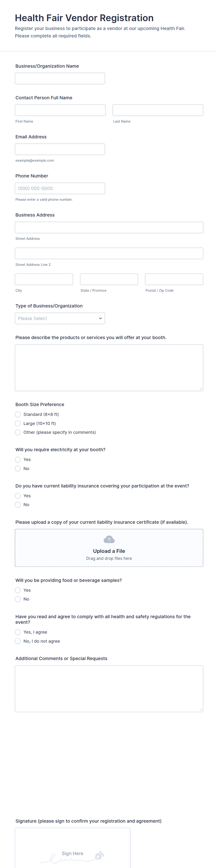Select Standard (8×8 ft) booth size
Viewport: 216px width, 868px height.
pyautogui.click(x=18, y=414)
